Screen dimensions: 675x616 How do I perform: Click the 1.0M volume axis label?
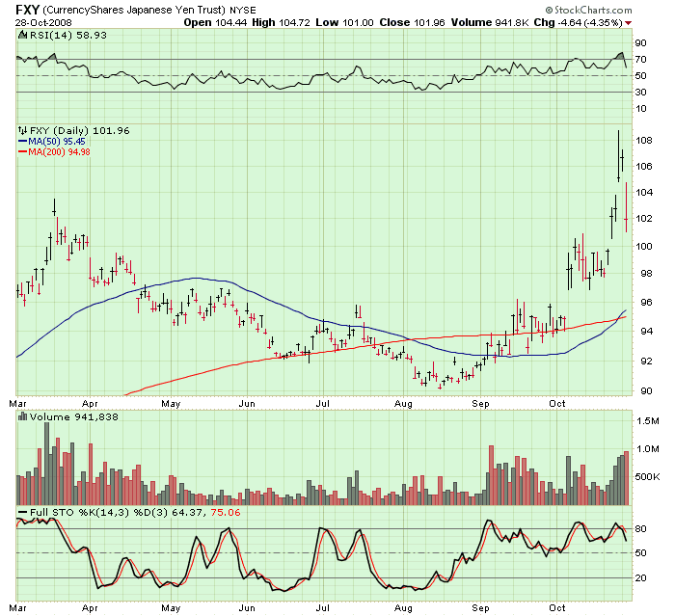647,449
